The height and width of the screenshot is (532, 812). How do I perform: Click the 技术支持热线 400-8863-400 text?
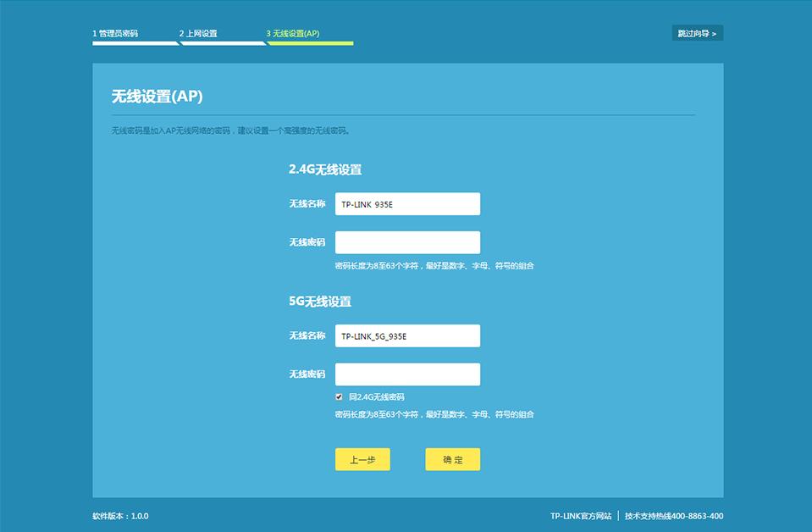[x=673, y=515]
